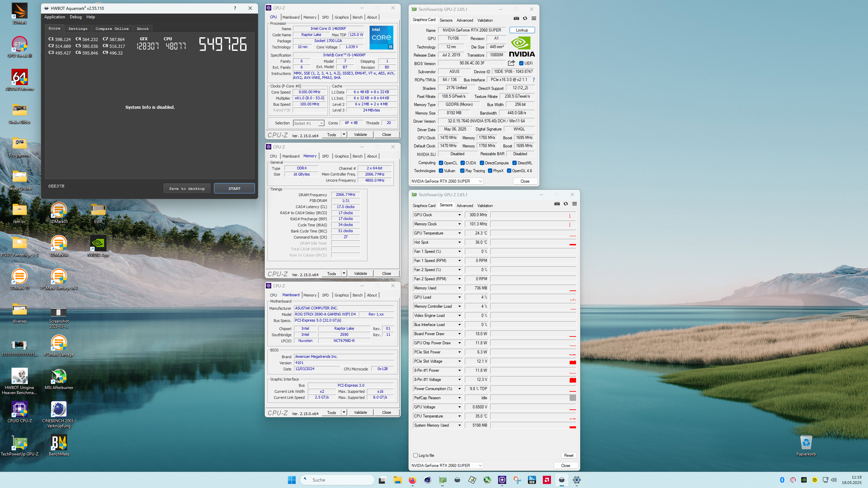Open the Papierkorb recycle bin
This screenshot has height=488, width=868.
pyautogui.click(x=806, y=445)
